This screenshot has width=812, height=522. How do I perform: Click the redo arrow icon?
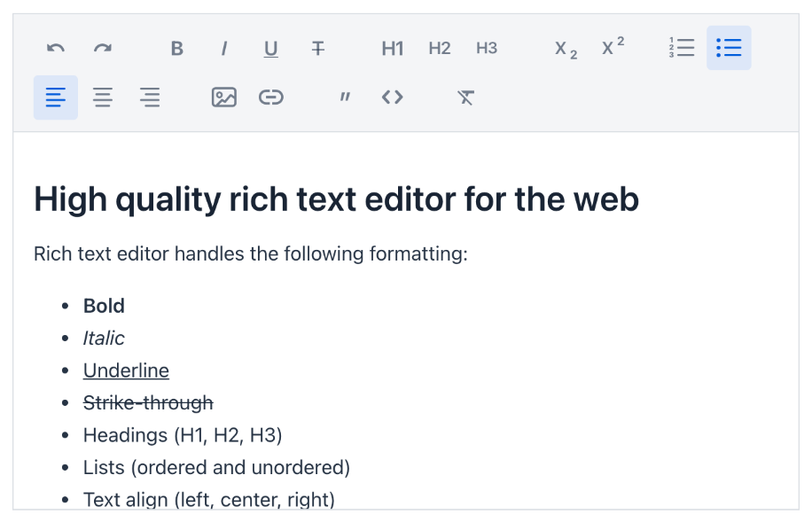pos(103,48)
